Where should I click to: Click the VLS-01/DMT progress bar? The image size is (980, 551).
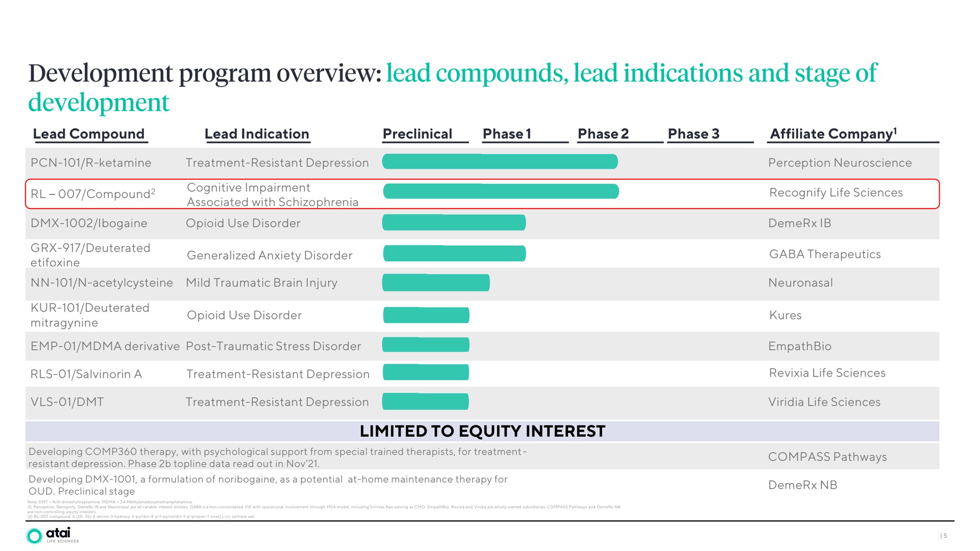(425, 402)
